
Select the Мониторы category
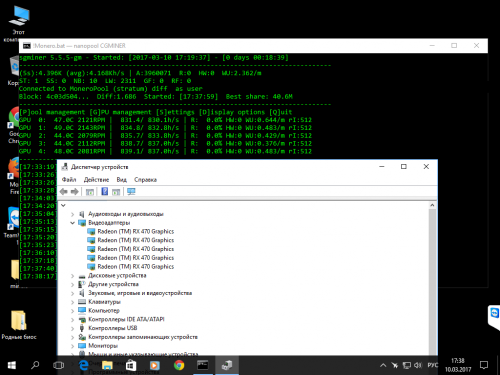tap(103, 346)
